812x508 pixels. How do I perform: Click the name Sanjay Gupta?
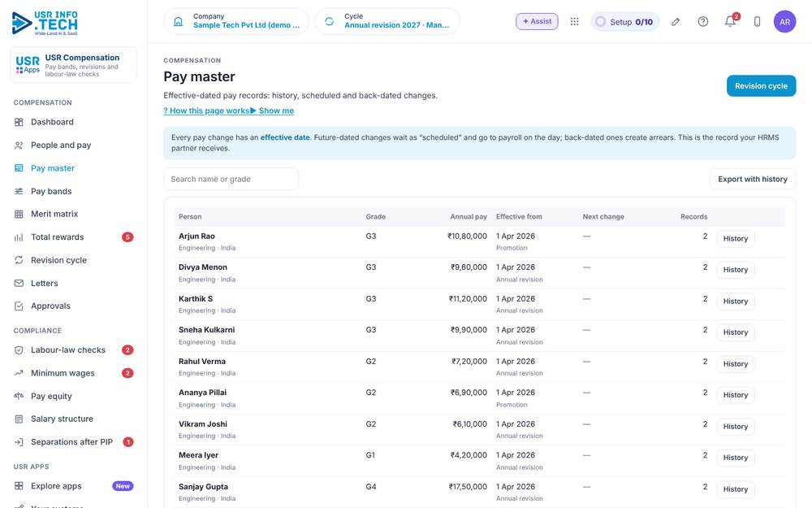click(x=203, y=487)
